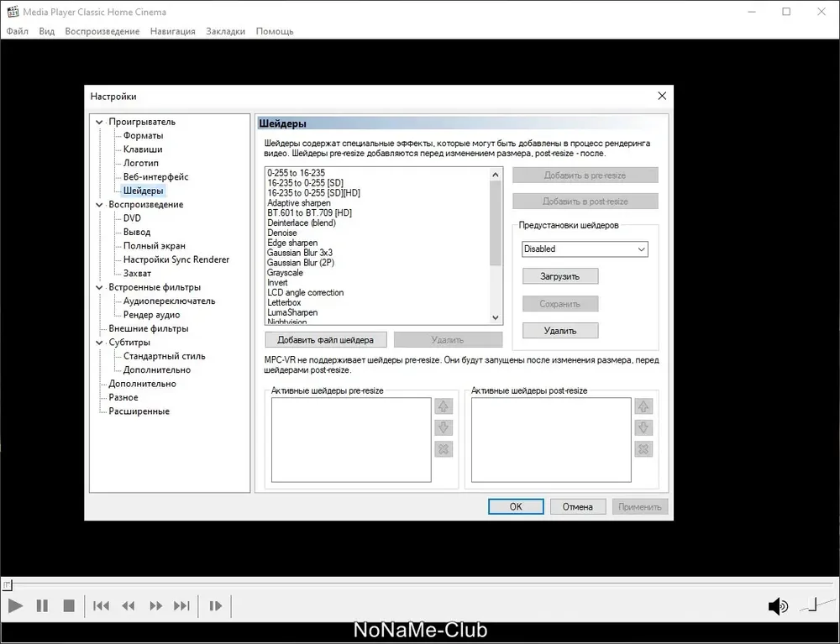Start playback with the Play button

coord(15,606)
